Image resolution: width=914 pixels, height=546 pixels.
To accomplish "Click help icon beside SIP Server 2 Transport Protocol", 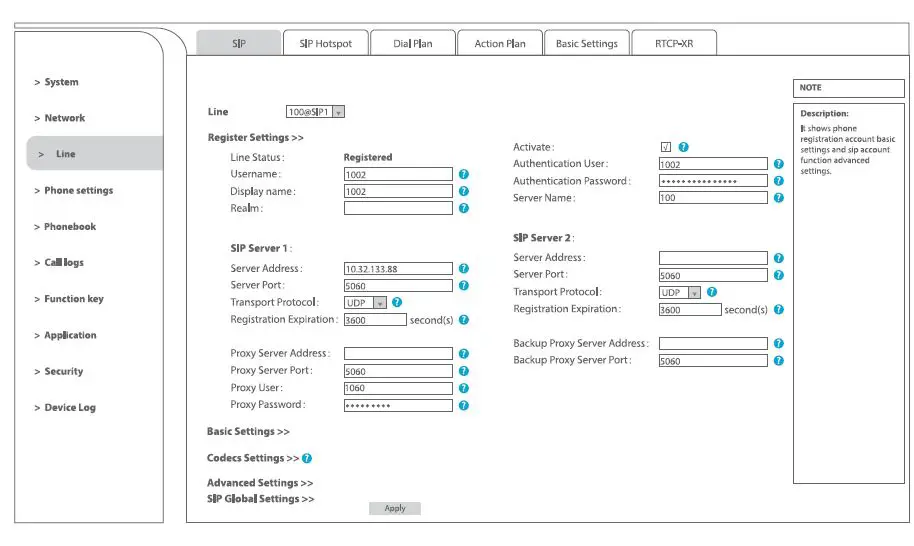I will [712, 291].
